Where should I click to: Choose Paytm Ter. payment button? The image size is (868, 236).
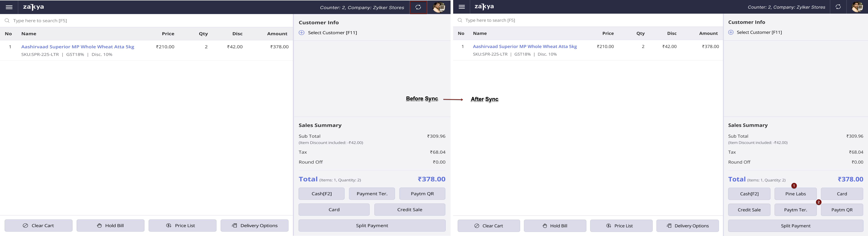point(796,210)
